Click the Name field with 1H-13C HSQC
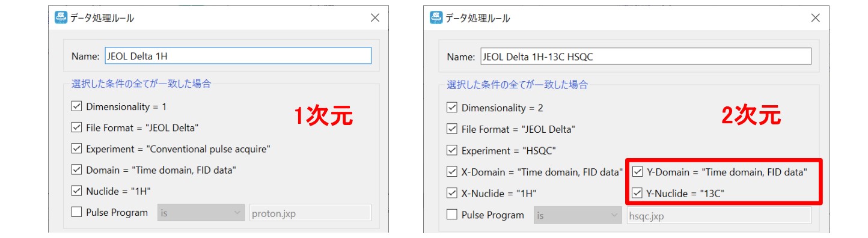The width and height of the screenshot is (868, 238). point(646,56)
